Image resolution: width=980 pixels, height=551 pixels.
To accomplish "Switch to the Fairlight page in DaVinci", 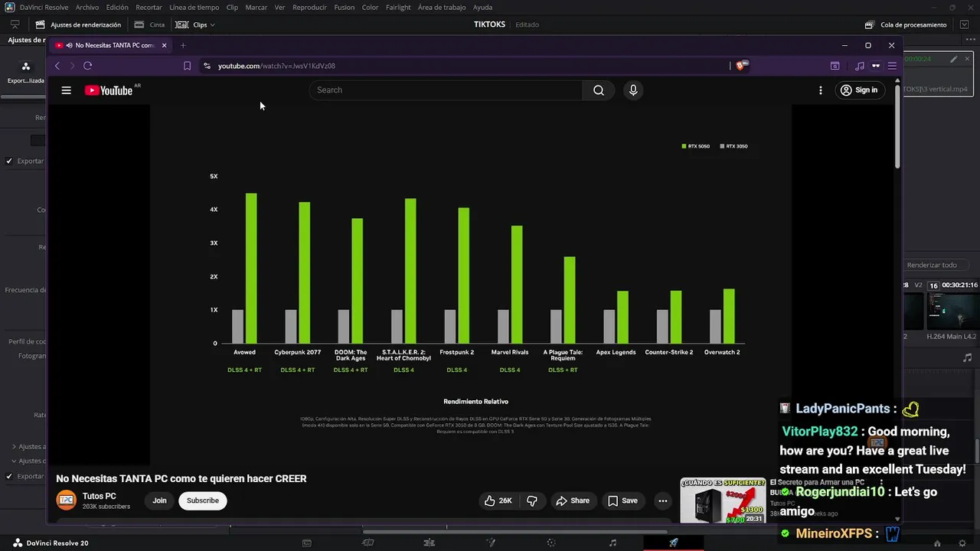I will pyautogui.click(x=612, y=543).
